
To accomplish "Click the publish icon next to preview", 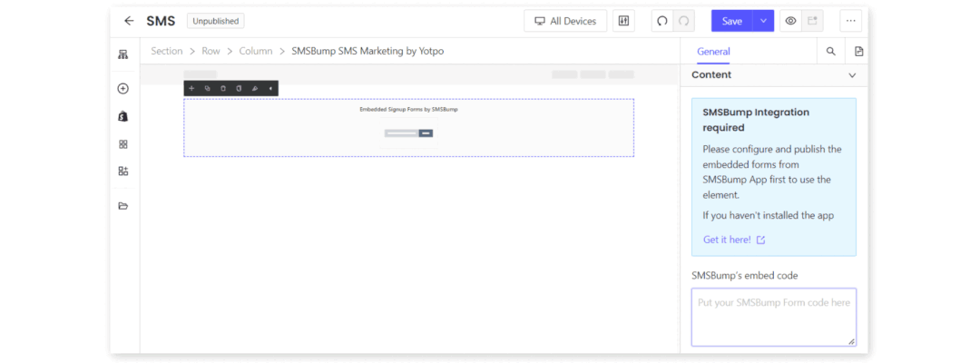I will 812,21.
